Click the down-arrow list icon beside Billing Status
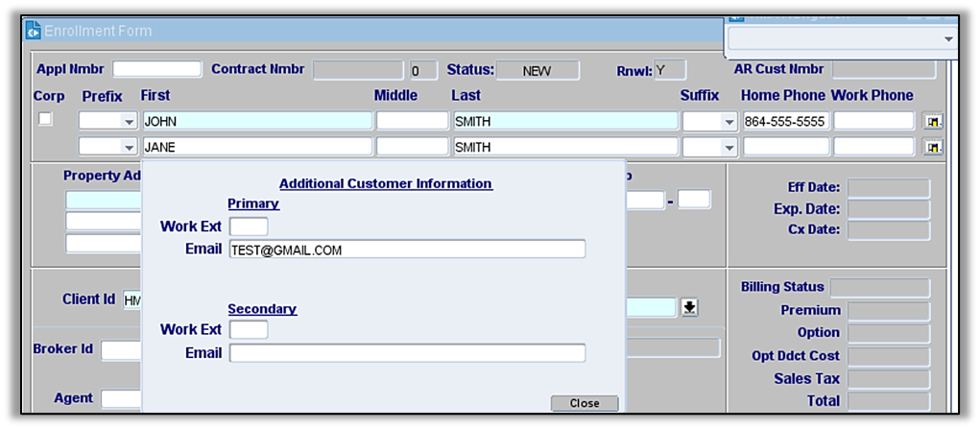Viewport: 980px width, 429px height. pos(689,307)
